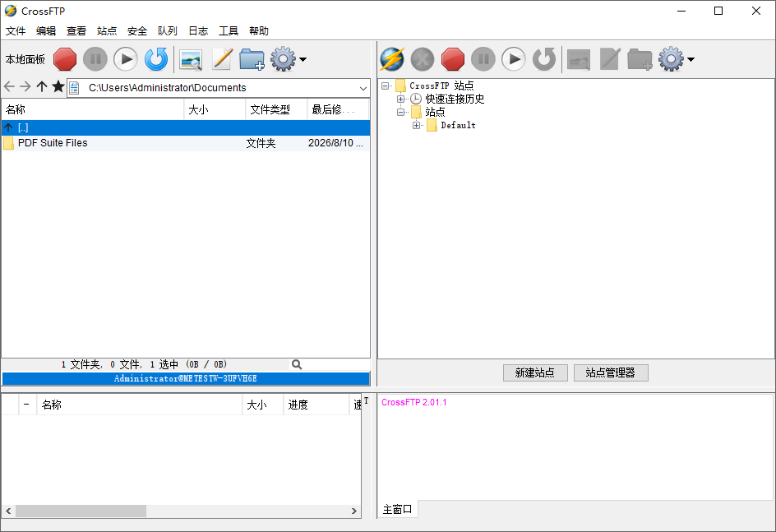
Task: Click the CrossFTP 2.01.1 log text
Action: (413, 402)
